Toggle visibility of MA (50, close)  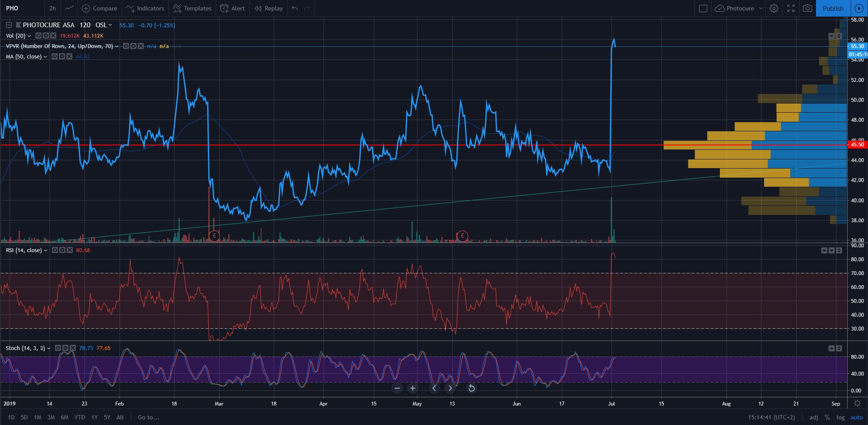tap(55, 56)
